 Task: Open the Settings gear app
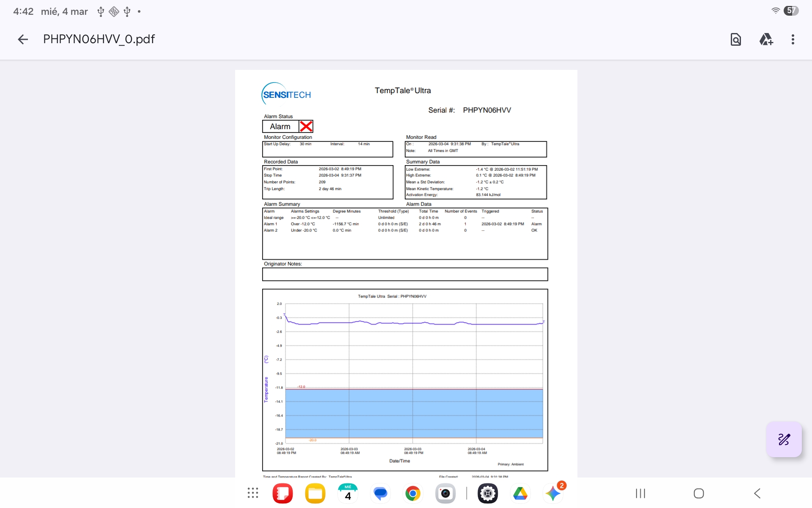(488, 493)
